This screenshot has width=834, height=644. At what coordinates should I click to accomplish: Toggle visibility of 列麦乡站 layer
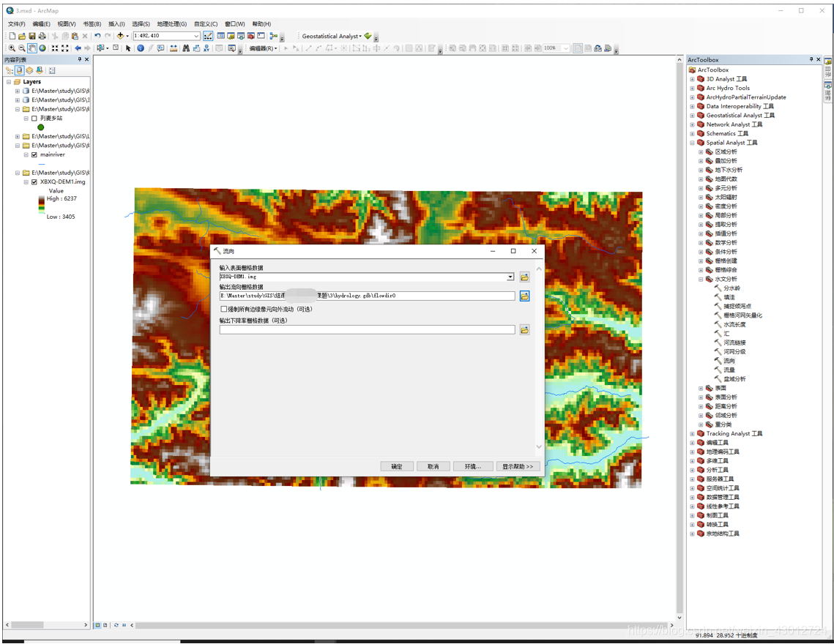pos(34,119)
